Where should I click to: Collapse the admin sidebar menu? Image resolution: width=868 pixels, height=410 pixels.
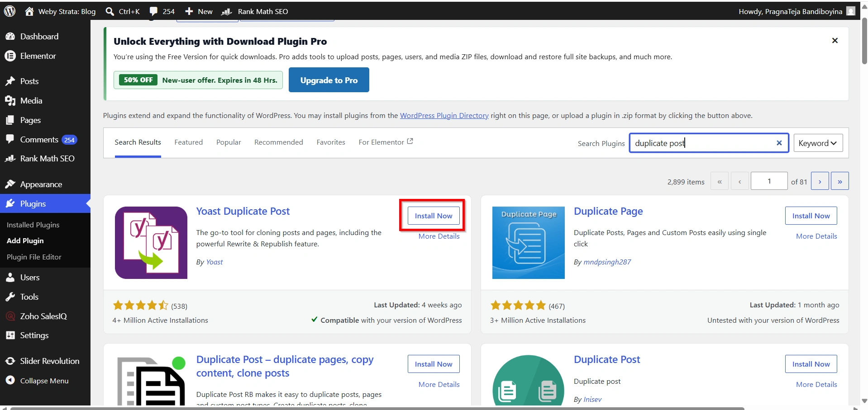pos(45,381)
